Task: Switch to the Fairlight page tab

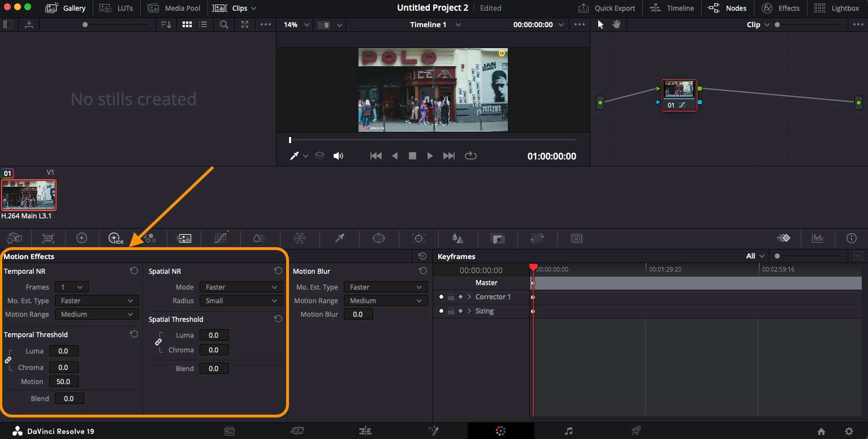Action: pos(568,431)
